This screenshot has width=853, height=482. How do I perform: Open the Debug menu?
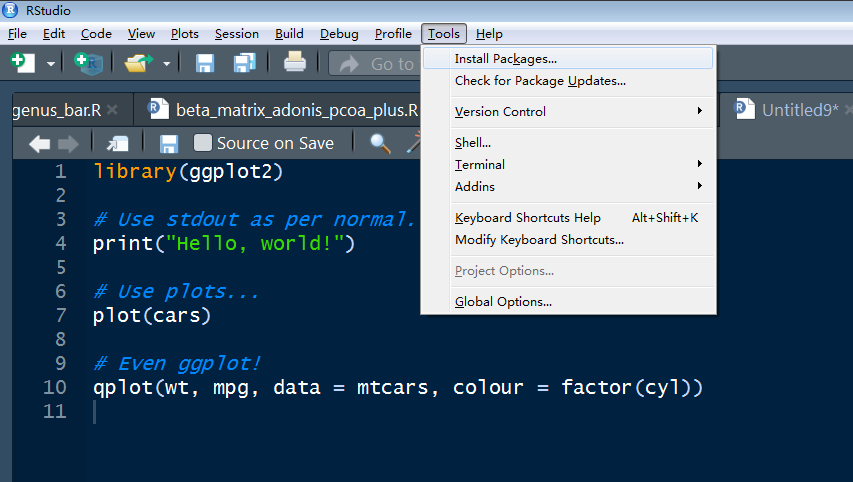click(339, 34)
